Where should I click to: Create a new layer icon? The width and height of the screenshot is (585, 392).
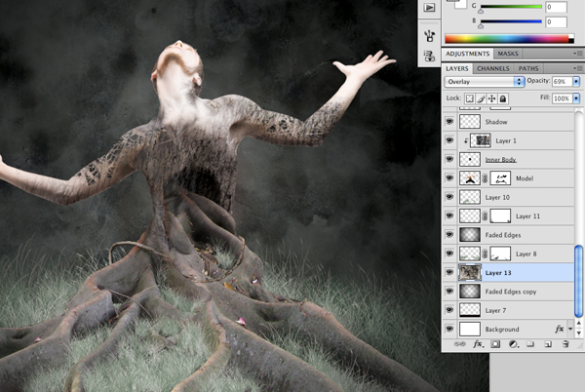click(x=548, y=344)
